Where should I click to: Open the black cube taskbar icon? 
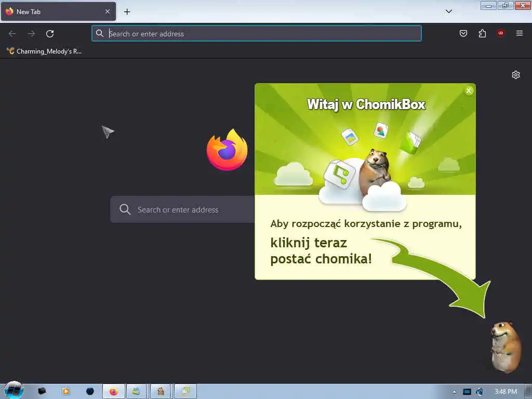42,391
